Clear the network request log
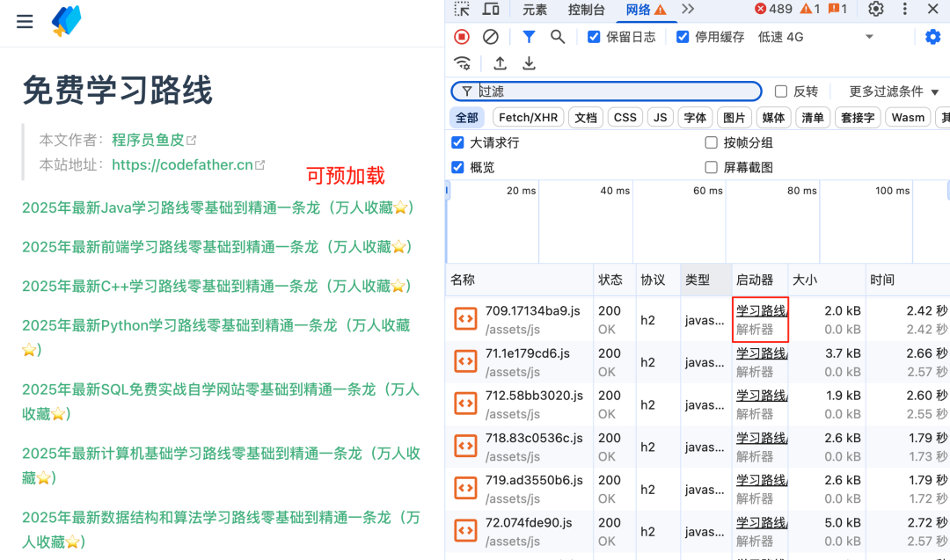Screen dimensions: 950x560 coord(491,37)
